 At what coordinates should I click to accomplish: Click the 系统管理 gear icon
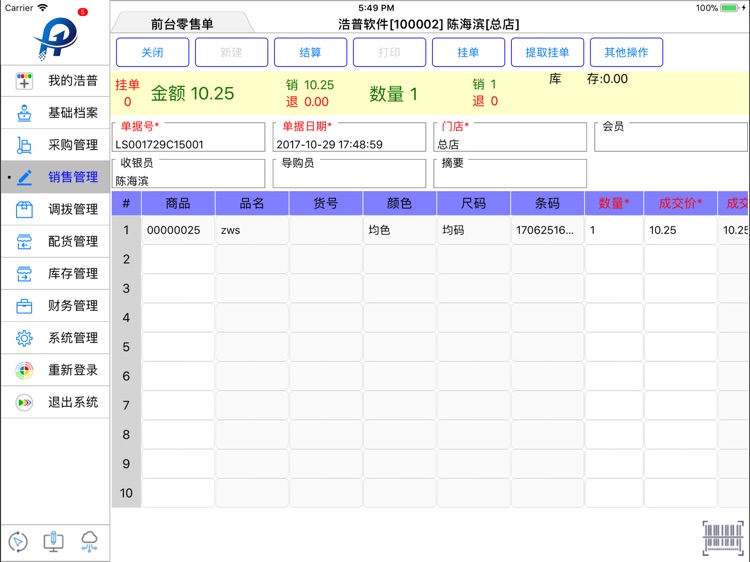click(x=24, y=338)
